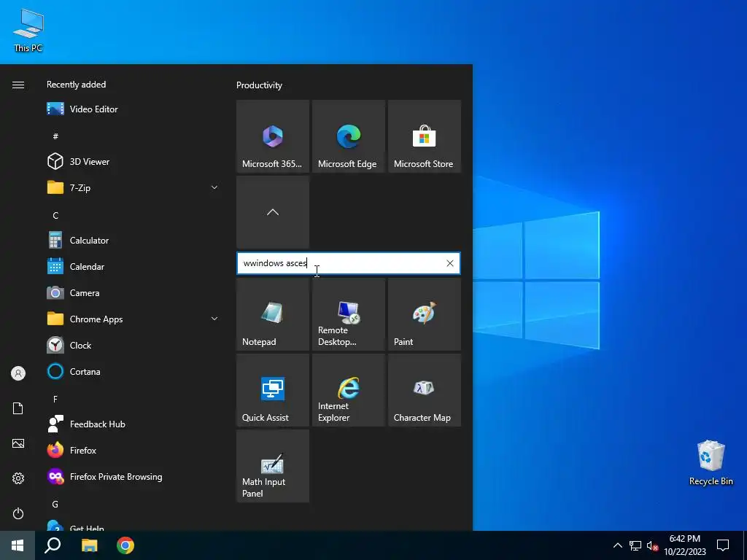Click the Microsoft 365 tile

(273, 136)
